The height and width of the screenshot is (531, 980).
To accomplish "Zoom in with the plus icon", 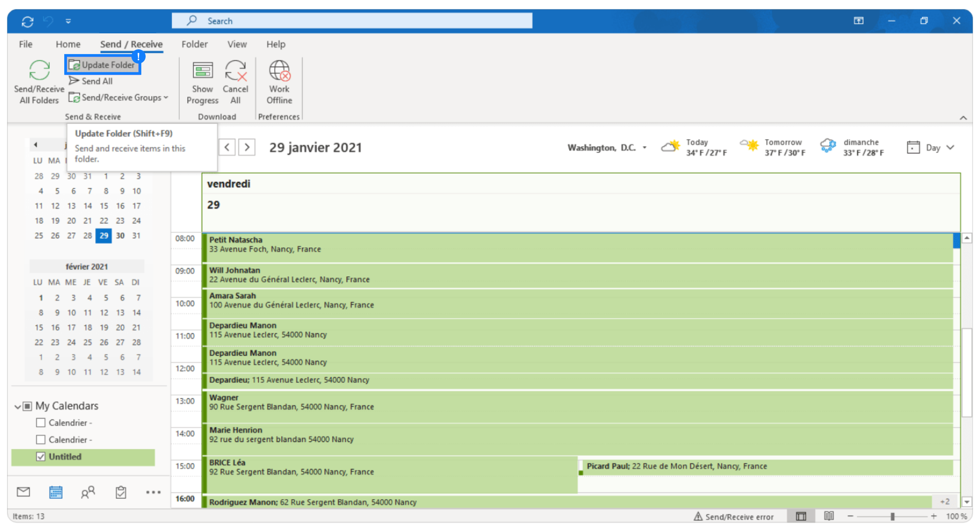I will click(x=934, y=516).
